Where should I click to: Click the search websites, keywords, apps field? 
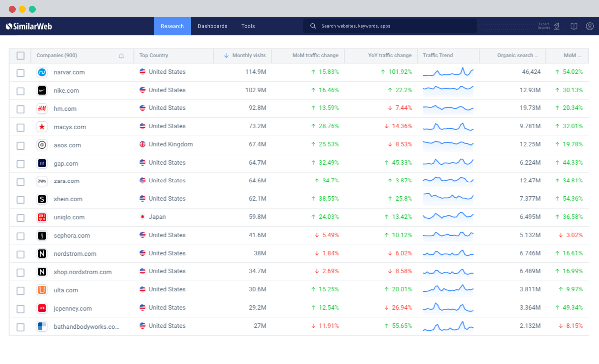390,26
